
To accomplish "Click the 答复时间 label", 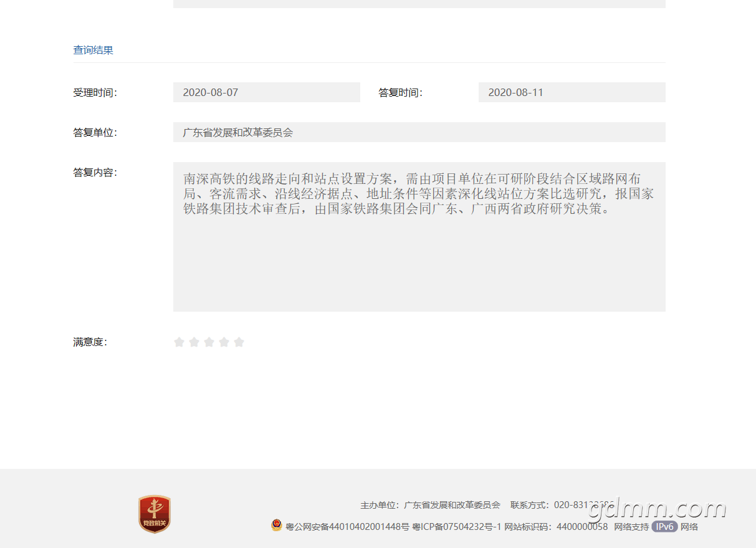I will [x=400, y=93].
